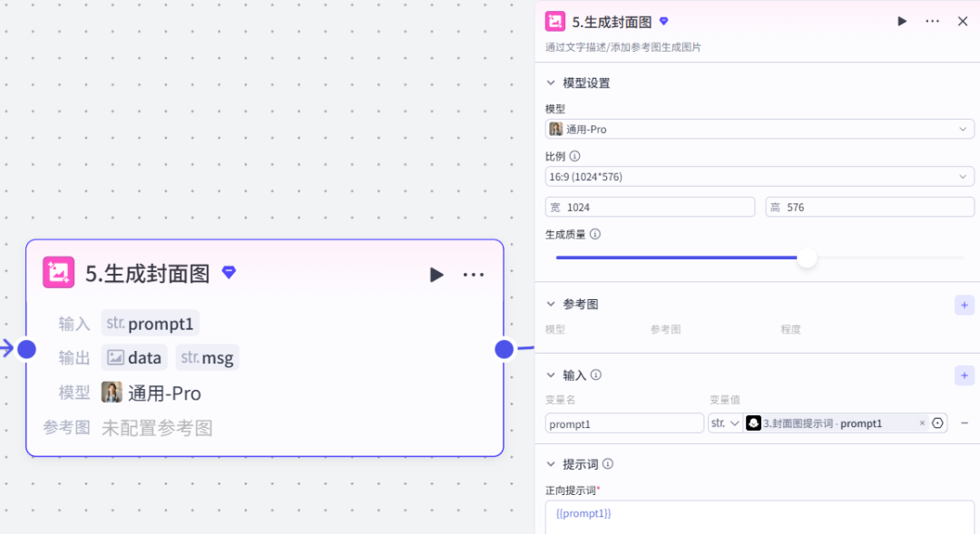The height and width of the screenshot is (534, 980).
Task: Remove the prompt1 input row with the − button
Action: point(964,422)
